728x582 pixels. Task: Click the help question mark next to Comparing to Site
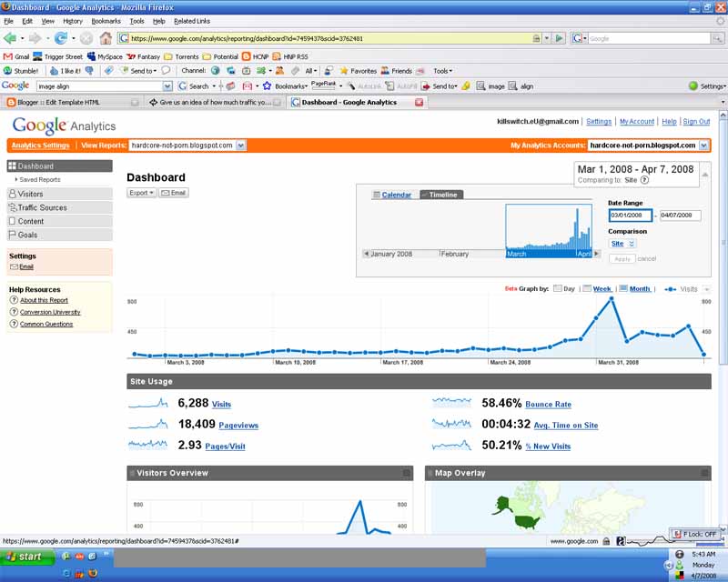(x=644, y=180)
